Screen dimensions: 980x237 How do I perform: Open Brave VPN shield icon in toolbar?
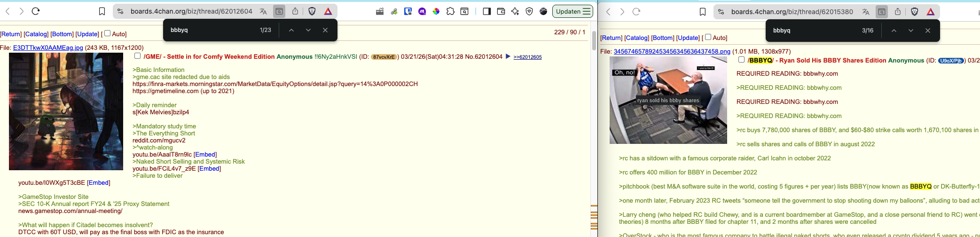529,11
